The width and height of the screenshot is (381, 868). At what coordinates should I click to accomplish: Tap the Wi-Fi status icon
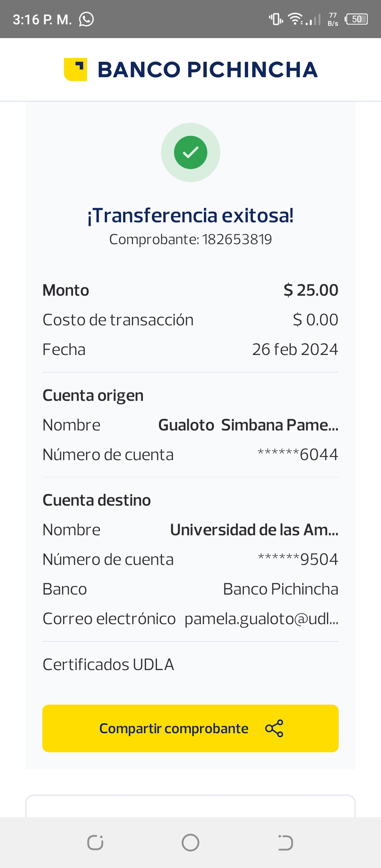[295, 19]
